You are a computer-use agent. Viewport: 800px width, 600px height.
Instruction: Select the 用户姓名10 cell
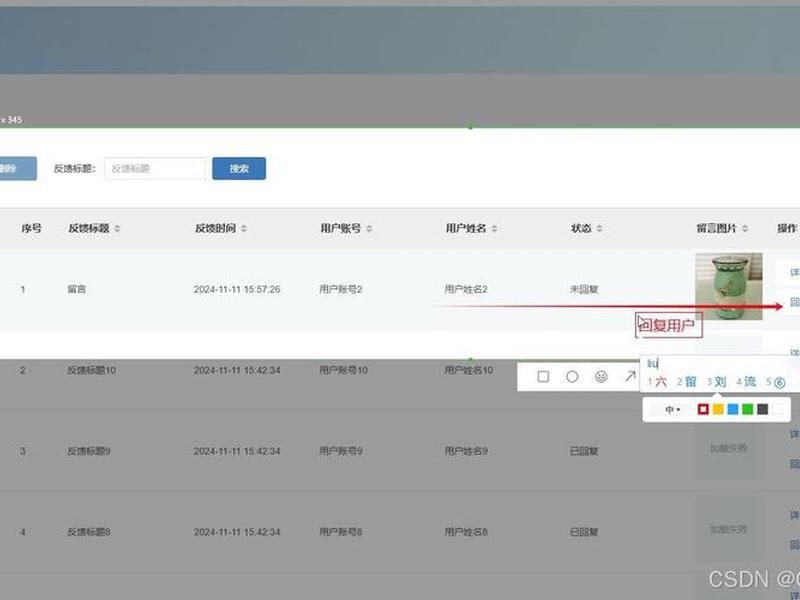[468, 370]
